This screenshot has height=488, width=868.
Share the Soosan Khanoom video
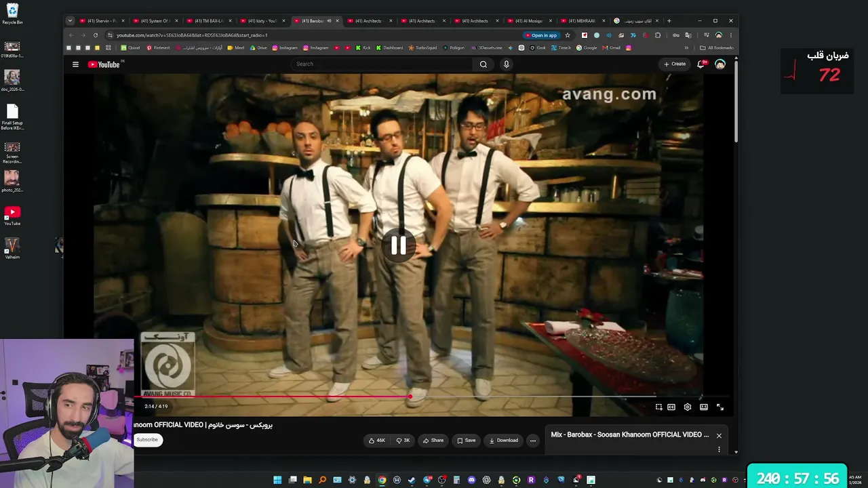click(x=433, y=441)
